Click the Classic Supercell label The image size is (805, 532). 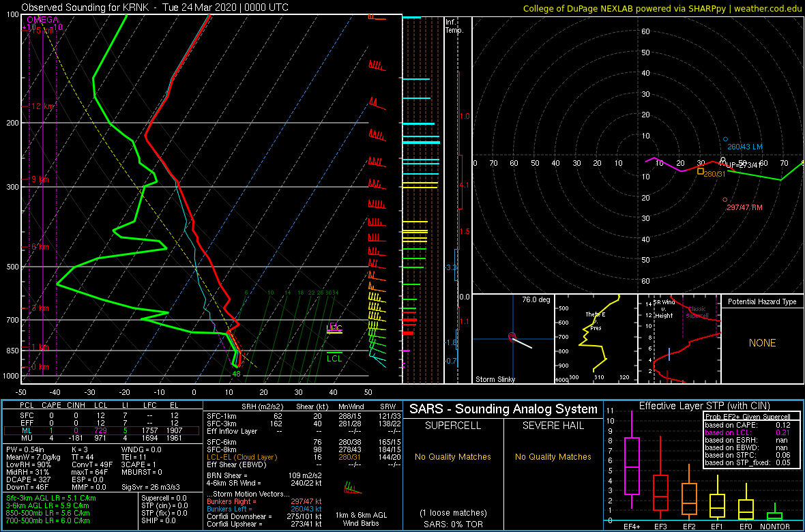pos(698,312)
